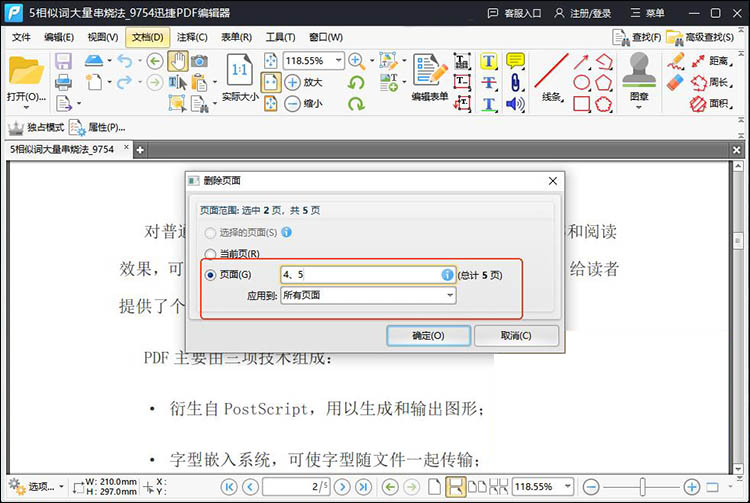The height and width of the screenshot is (503, 750).
Task: Click the save floppy disk icon
Action: pyautogui.click(x=63, y=62)
